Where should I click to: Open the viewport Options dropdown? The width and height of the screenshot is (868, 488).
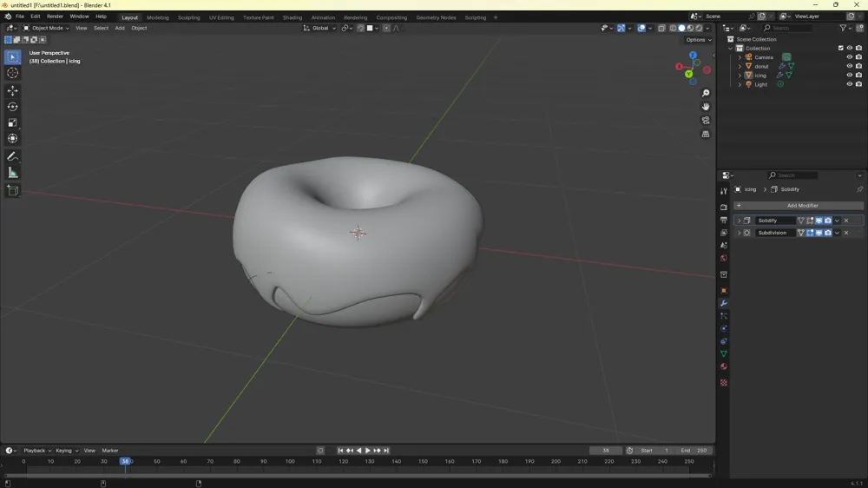[699, 40]
